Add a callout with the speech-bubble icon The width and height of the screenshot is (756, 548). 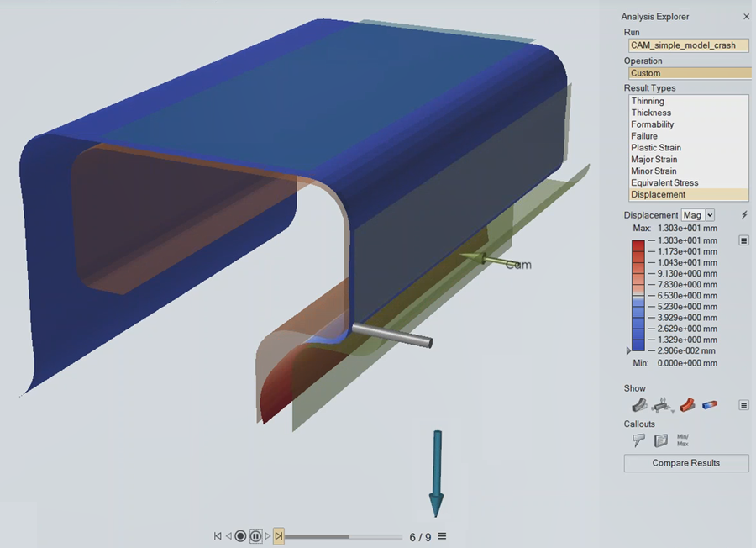coord(638,440)
